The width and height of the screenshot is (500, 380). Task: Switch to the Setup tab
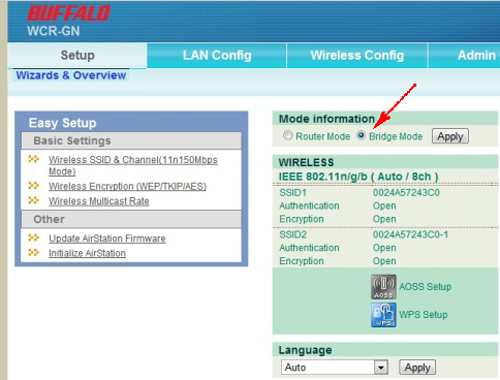[77, 55]
